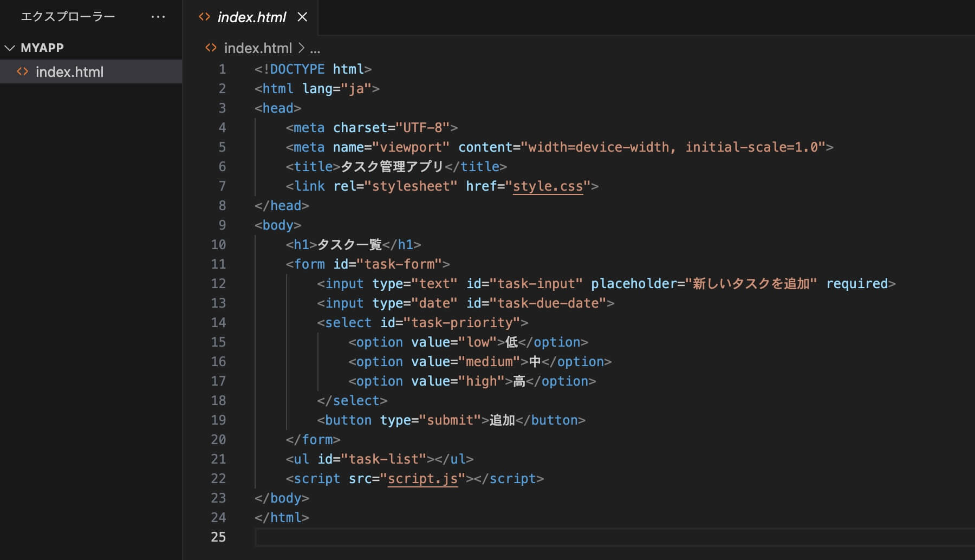This screenshot has width=975, height=560.
Task: Click line number 1 in the gutter
Action: [x=222, y=69]
